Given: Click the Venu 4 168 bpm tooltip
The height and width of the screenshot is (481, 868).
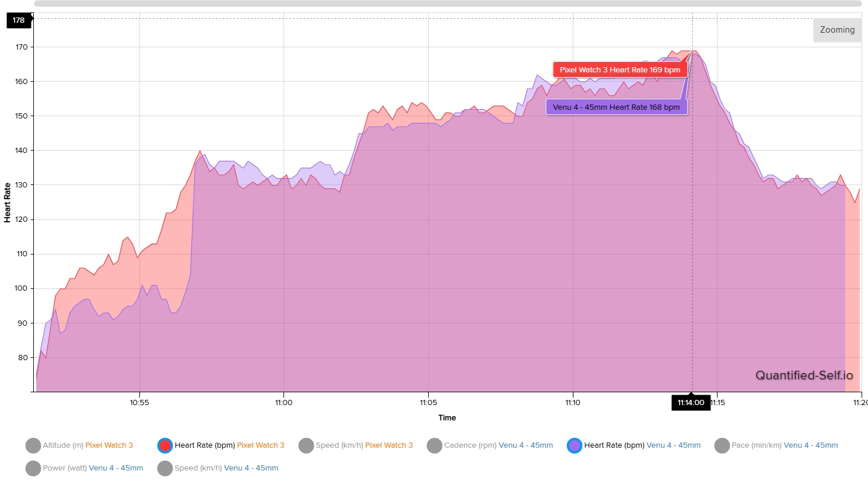Looking at the screenshot, I should pyautogui.click(x=616, y=107).
